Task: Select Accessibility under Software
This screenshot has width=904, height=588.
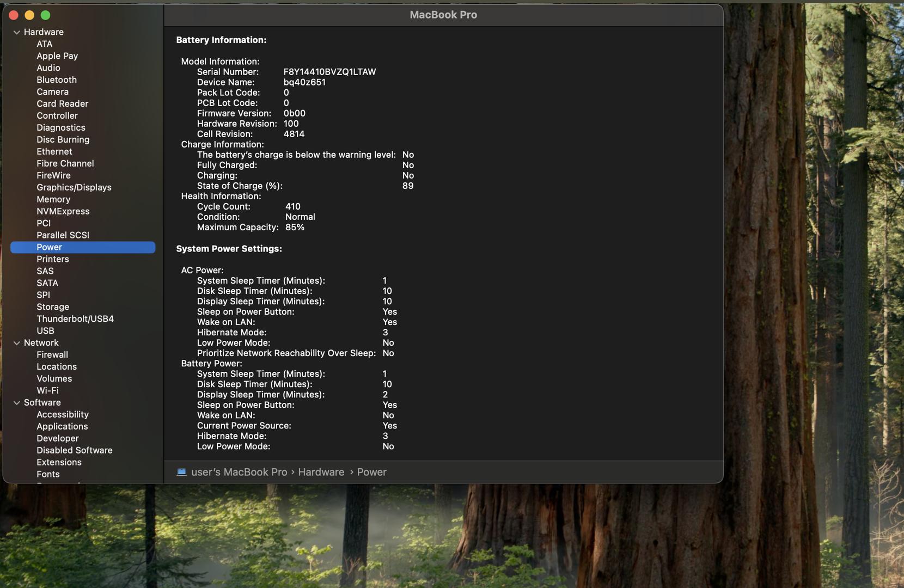Action: pos(63,415)
